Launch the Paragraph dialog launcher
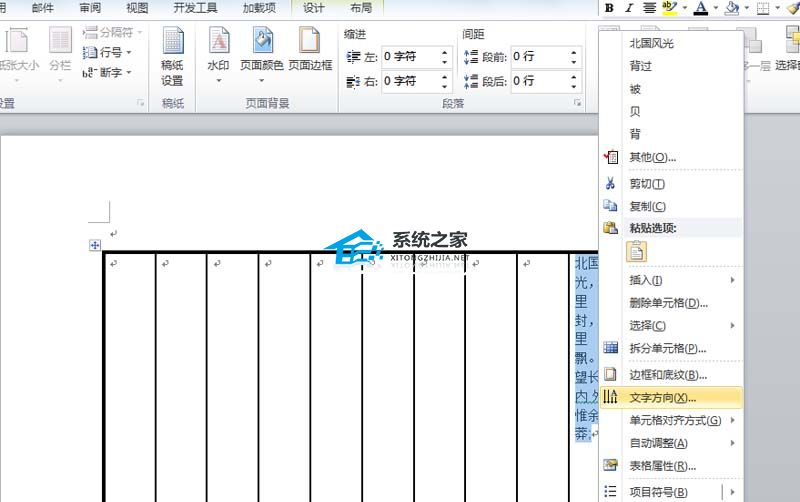Viewport: 800px width, 502px height. tap(577, 103)
